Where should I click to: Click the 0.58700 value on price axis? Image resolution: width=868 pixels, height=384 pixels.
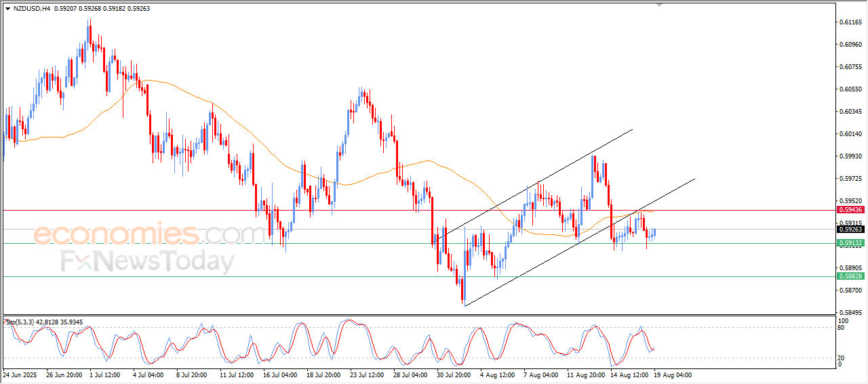(x=850, y=291)
